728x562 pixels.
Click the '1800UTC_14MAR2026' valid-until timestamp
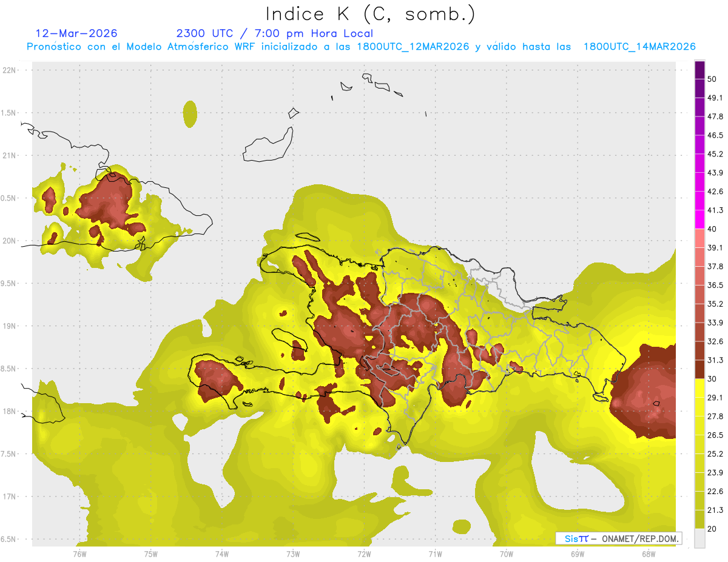(x=639, y=47)
